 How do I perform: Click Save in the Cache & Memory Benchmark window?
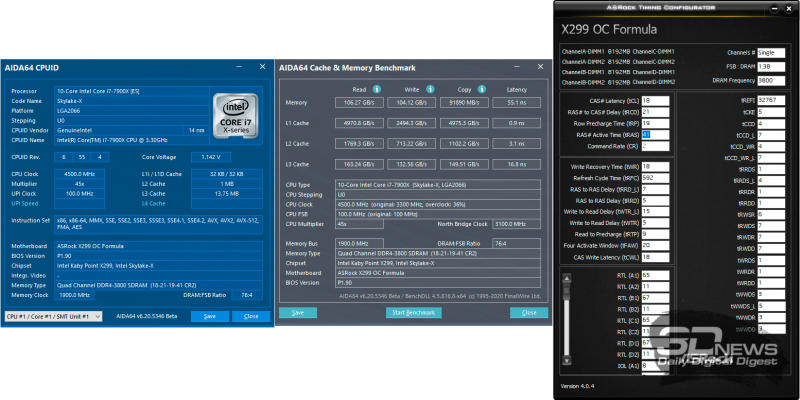click(x=298, y=313)
